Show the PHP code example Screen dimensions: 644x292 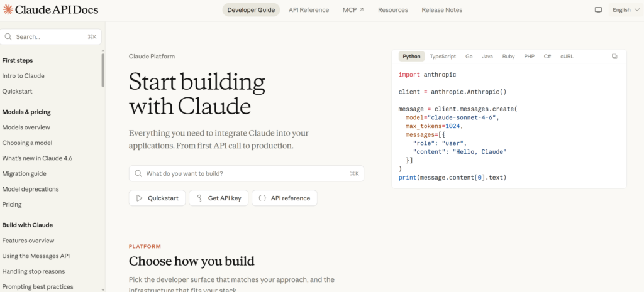coord(530,57)
